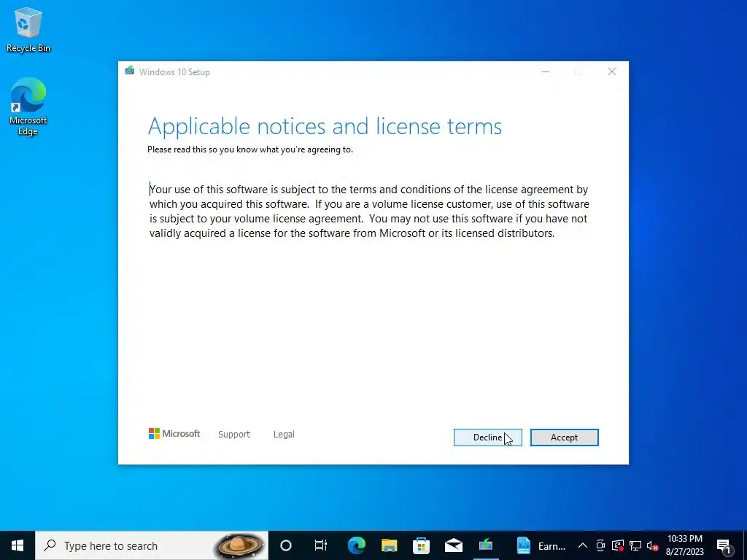Click inside the license agreement text paragraph
747x560 pixels.
tap(369, 211)
